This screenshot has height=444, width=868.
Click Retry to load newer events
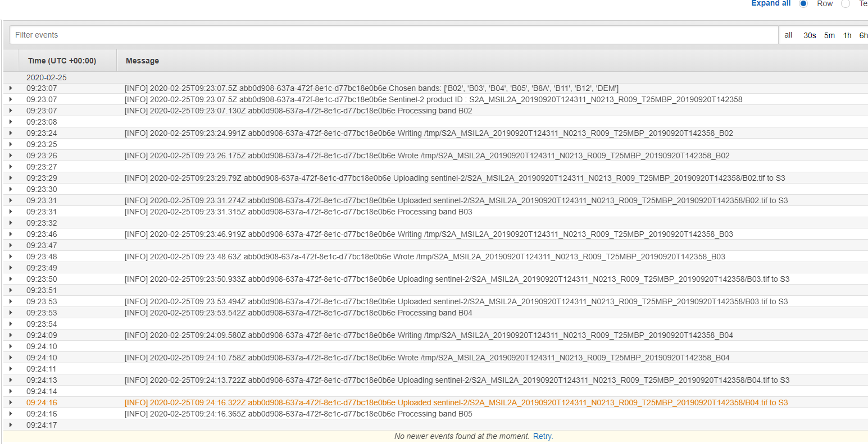[x=542, y=436]
